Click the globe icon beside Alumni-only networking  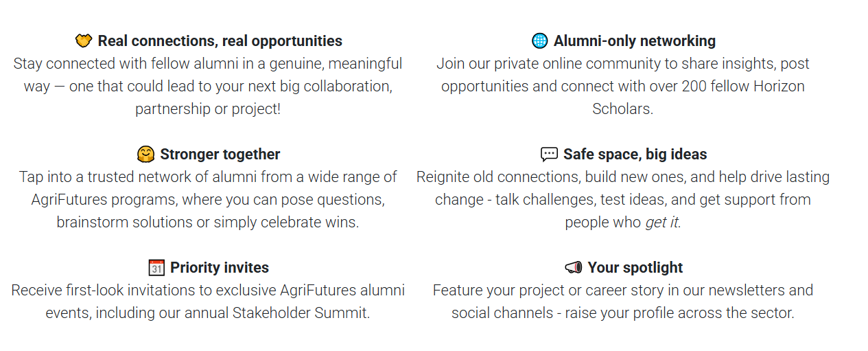coord(540,41)
